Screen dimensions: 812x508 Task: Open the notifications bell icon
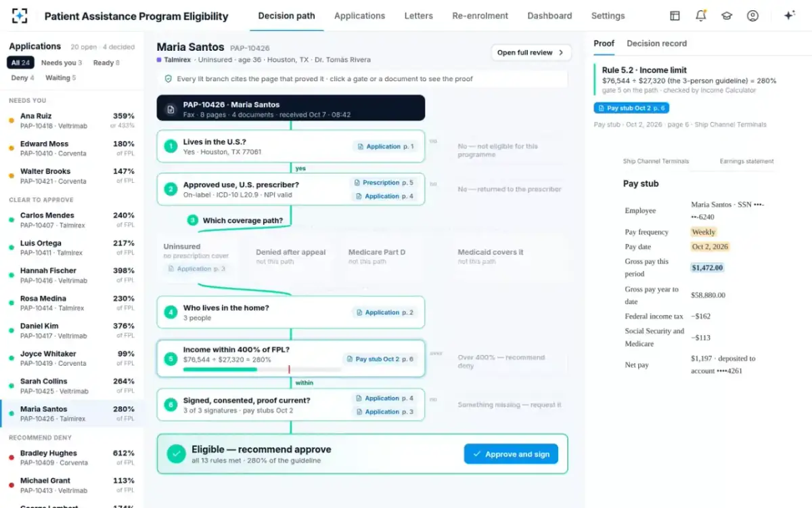tap(701, 16)
